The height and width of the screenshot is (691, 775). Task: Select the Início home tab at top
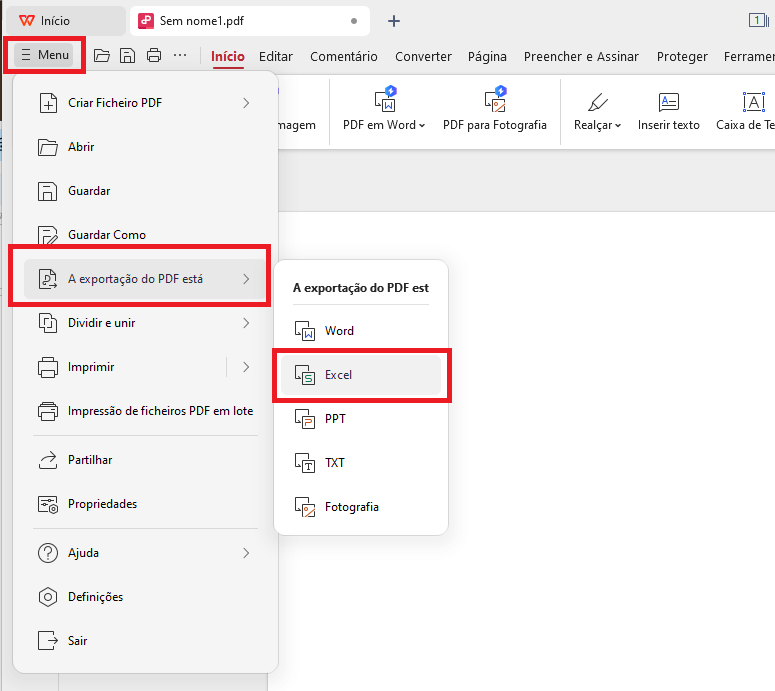(65, 21)
